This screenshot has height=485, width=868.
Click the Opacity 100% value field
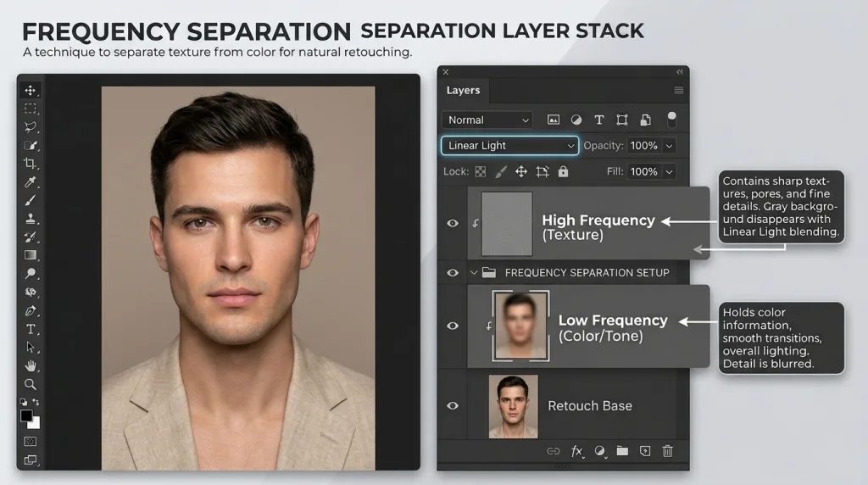(644, 146)
